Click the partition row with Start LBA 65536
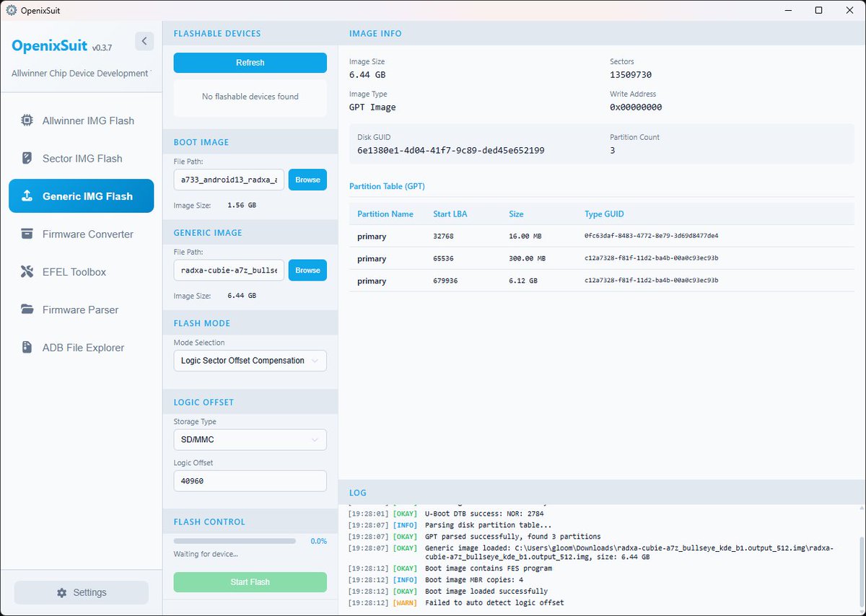The height and width of the screenshot is (616, 866). click(602, 258)
